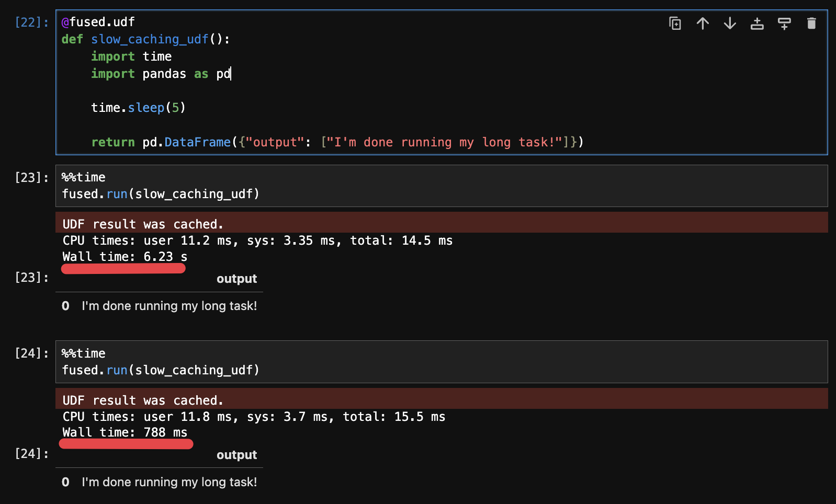Screen dimensions: 836x504
Task: Delete the active cell with trash icon
Action: 811,24
